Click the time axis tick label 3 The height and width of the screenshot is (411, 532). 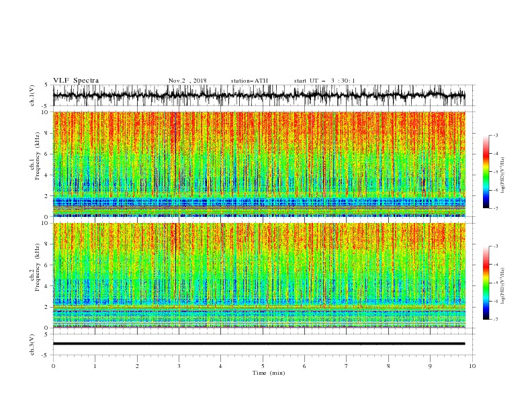[179, 366]
